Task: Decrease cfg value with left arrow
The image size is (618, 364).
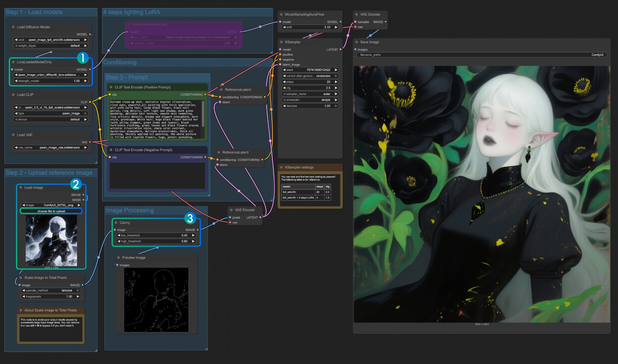Action: [284, 88]
